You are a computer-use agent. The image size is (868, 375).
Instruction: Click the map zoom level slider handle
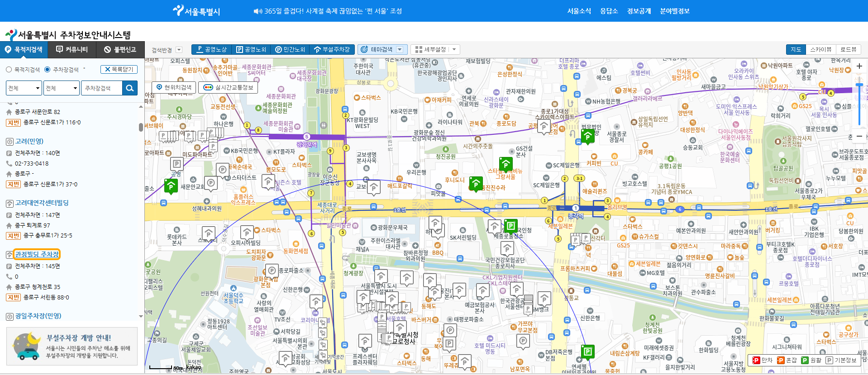[x=859, y=85]
